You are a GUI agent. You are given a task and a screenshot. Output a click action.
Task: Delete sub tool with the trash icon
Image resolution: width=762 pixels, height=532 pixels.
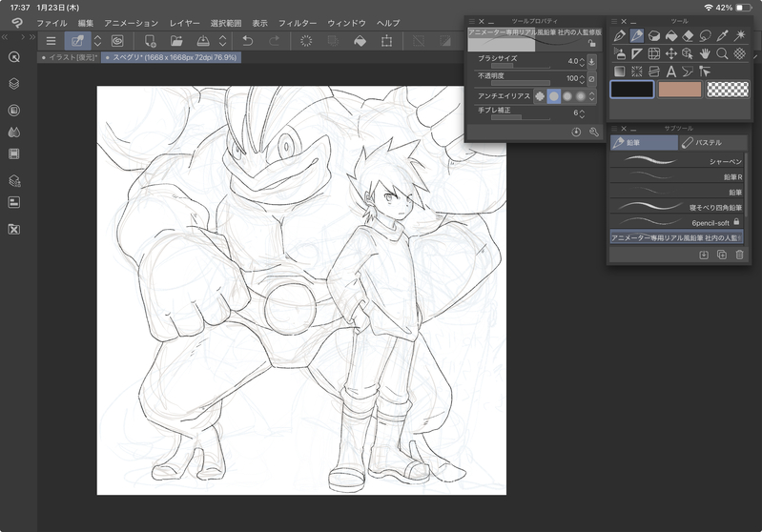point(739,255)
